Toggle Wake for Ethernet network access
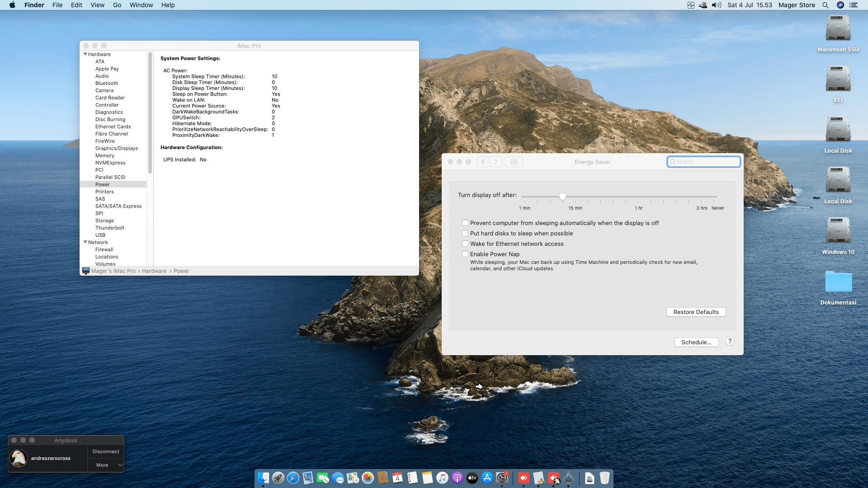 tap(465, 244)
